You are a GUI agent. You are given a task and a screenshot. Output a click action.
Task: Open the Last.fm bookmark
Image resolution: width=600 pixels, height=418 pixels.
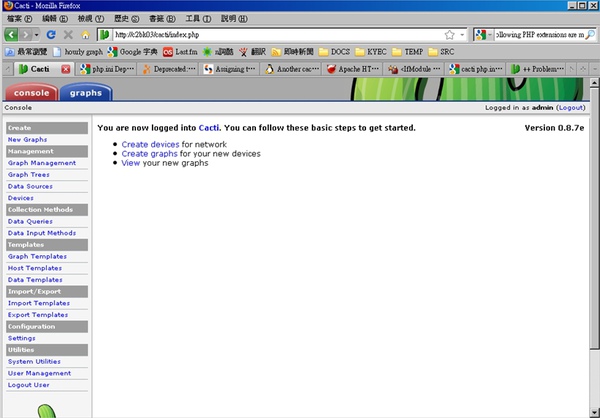180,52
